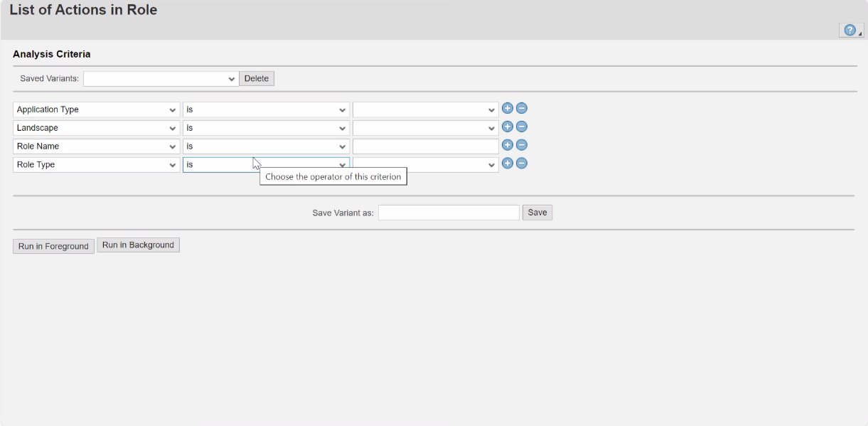Click the help question mark icon

(x=849, y=31)
